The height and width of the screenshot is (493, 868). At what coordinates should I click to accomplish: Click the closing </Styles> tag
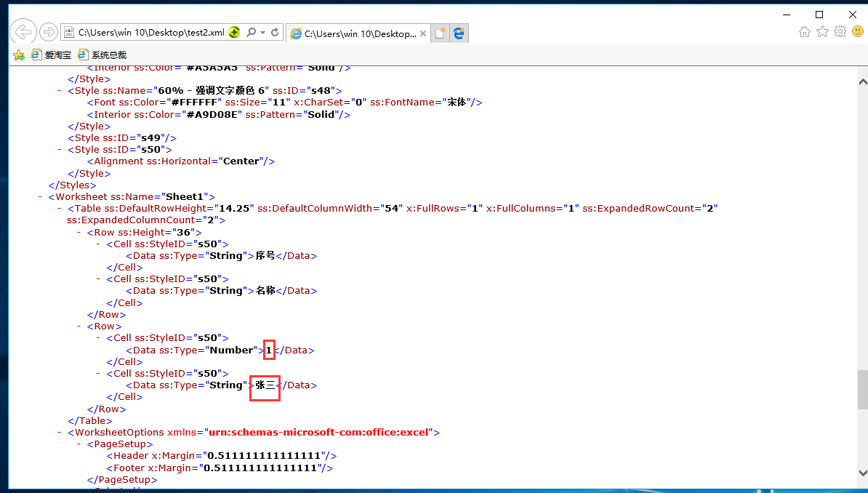[72, 185]
